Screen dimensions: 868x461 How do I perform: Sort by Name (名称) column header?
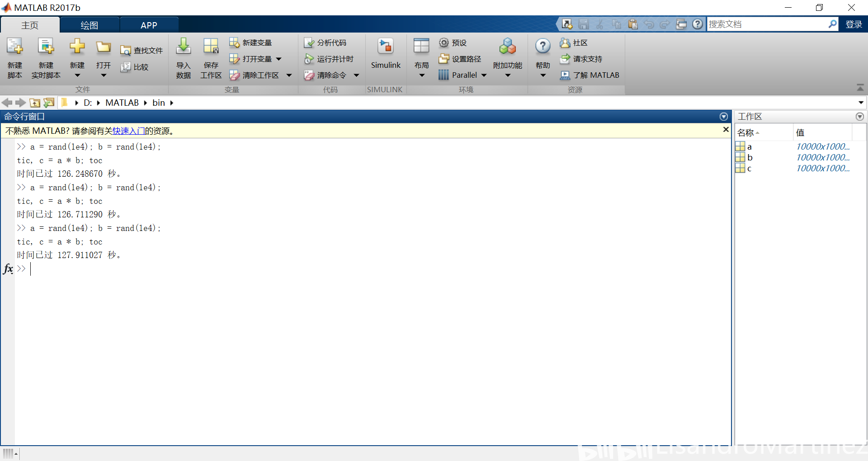[764, 132]
